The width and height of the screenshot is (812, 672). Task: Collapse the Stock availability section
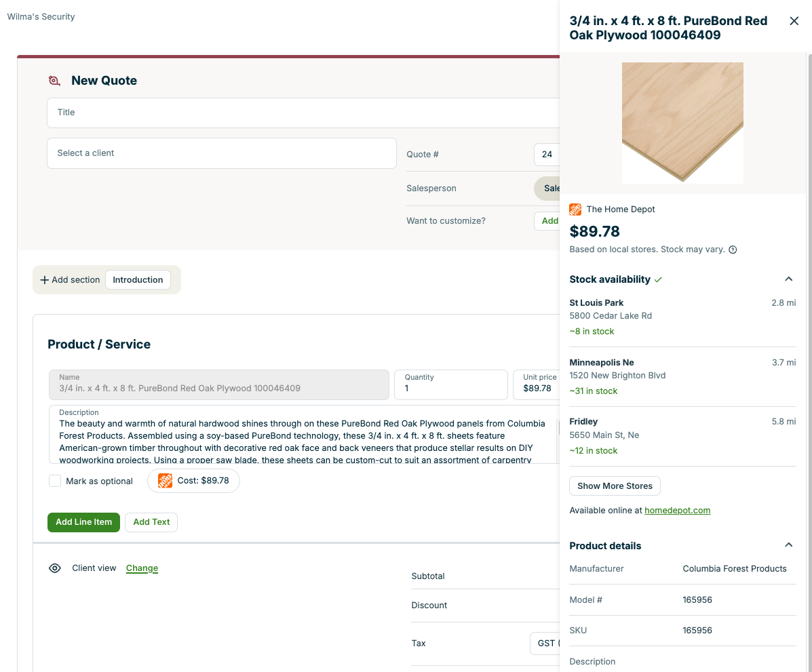(788, 279)
